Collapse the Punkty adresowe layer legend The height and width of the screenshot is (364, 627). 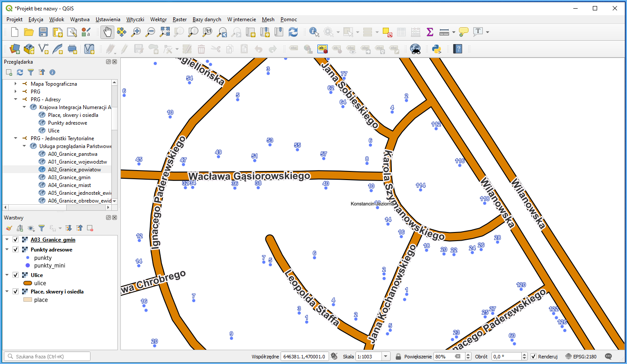click(x=7, y=250)
